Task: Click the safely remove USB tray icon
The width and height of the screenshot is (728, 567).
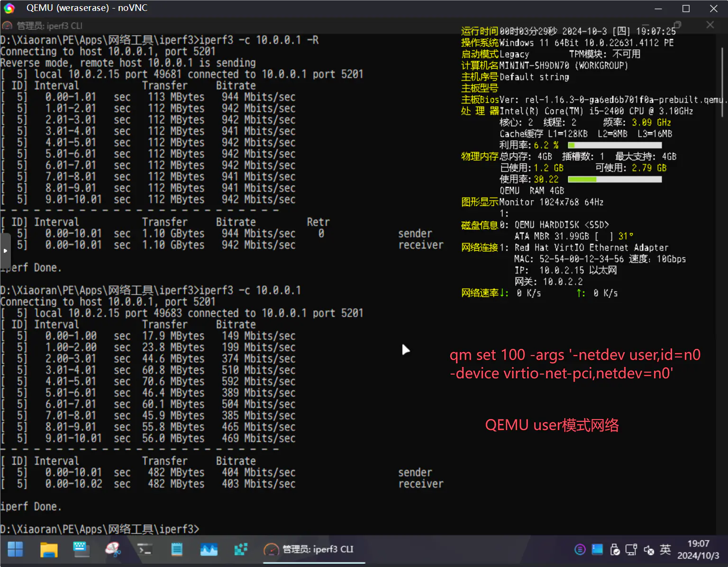Action: pyautogui.click(x=615, y=549)
